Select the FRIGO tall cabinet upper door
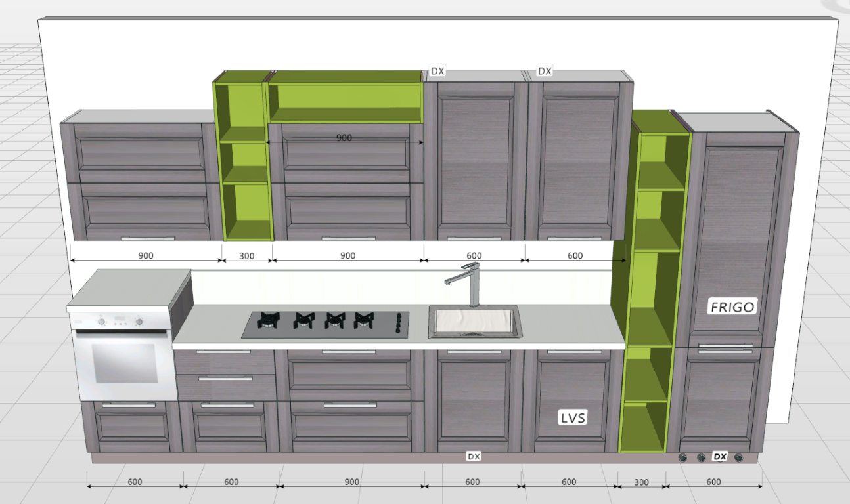The height and width of the screenshot is (504, 850). pyautogui.click(x=736, y=240)
